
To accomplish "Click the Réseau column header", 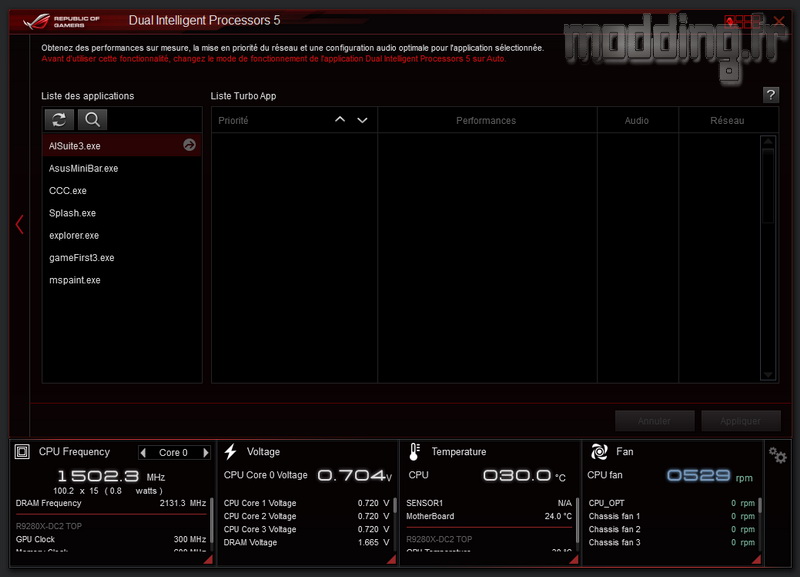I will point(727,120).
